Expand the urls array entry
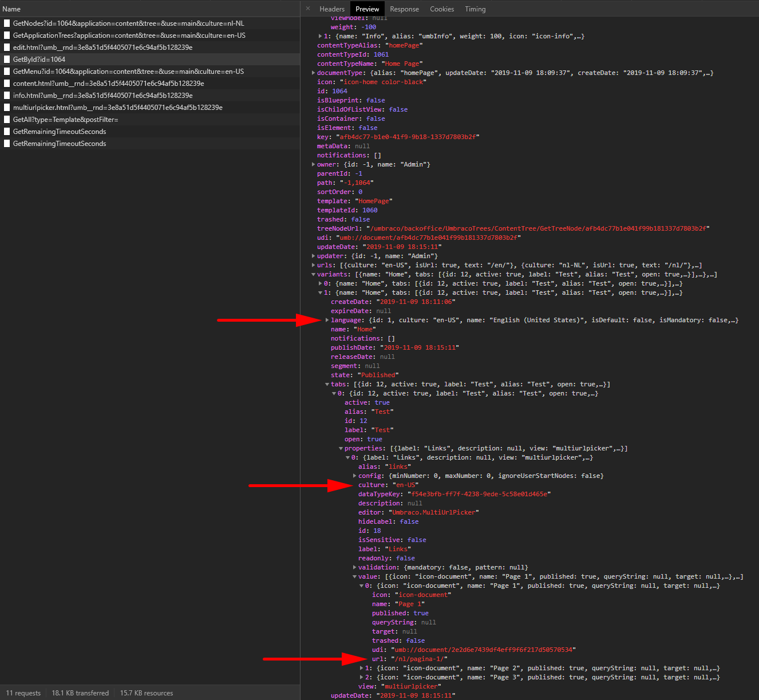This screenshot has height=700, width=759. (313, 265)
